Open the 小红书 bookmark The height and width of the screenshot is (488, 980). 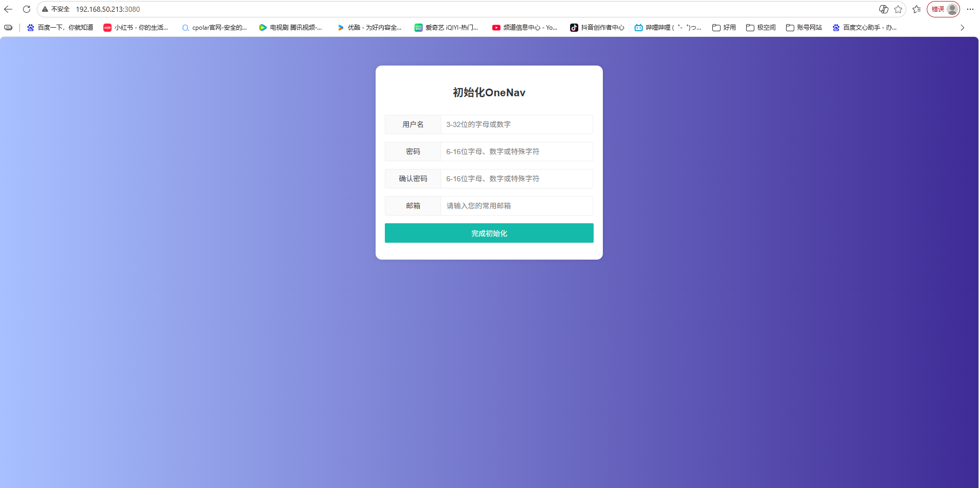point(136,28)
